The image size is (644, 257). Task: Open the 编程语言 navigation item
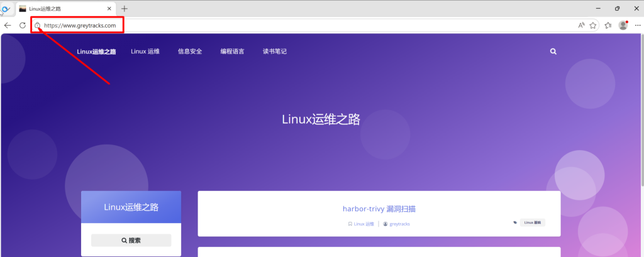[x=232, y=52]
